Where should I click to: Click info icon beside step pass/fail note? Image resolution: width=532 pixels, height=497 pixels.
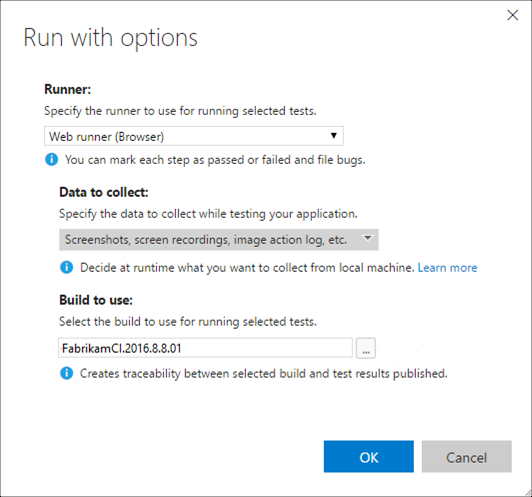pos(52,159)
